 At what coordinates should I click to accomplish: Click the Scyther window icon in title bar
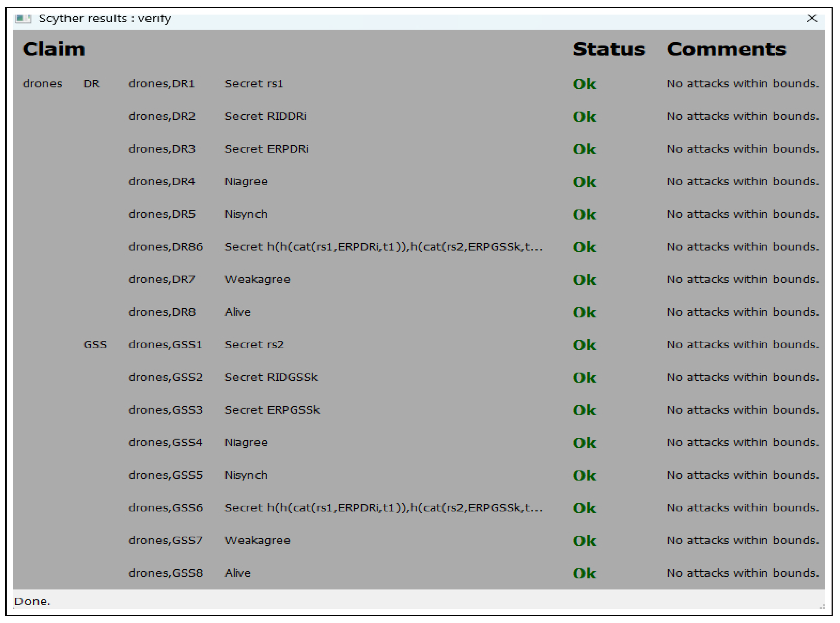(23, 19)
